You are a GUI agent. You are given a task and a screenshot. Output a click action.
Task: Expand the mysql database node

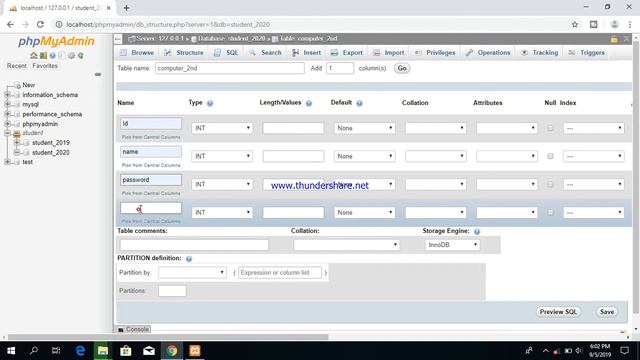7,104
